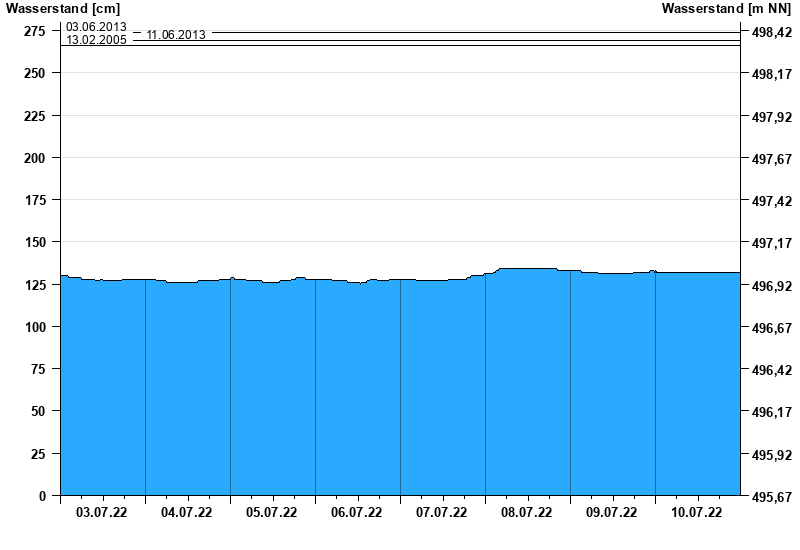Choose the 10.07.22 date label

(697, 513)
